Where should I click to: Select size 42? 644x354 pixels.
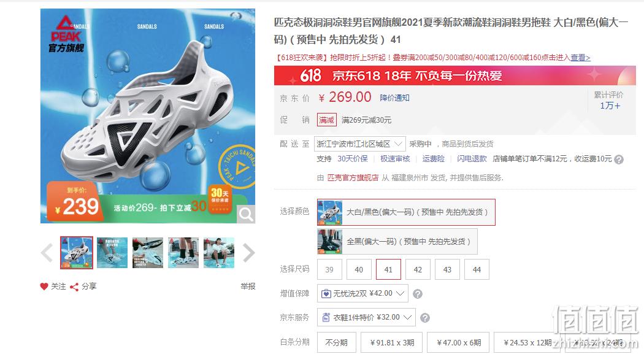(418, 269)
